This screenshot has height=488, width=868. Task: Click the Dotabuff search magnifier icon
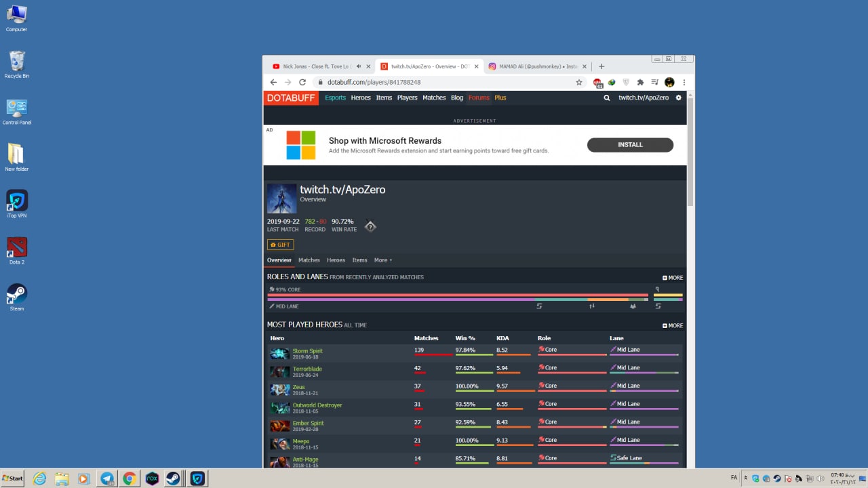[607, 98]
